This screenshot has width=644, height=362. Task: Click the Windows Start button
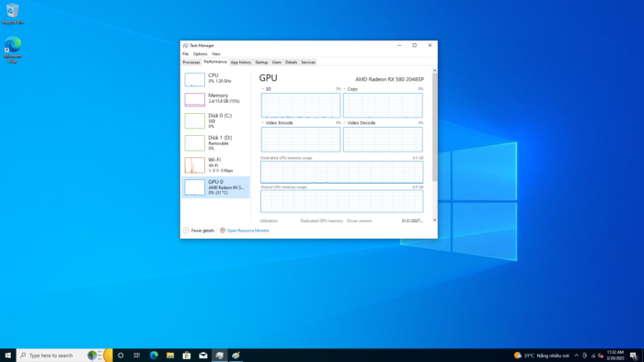7,356
